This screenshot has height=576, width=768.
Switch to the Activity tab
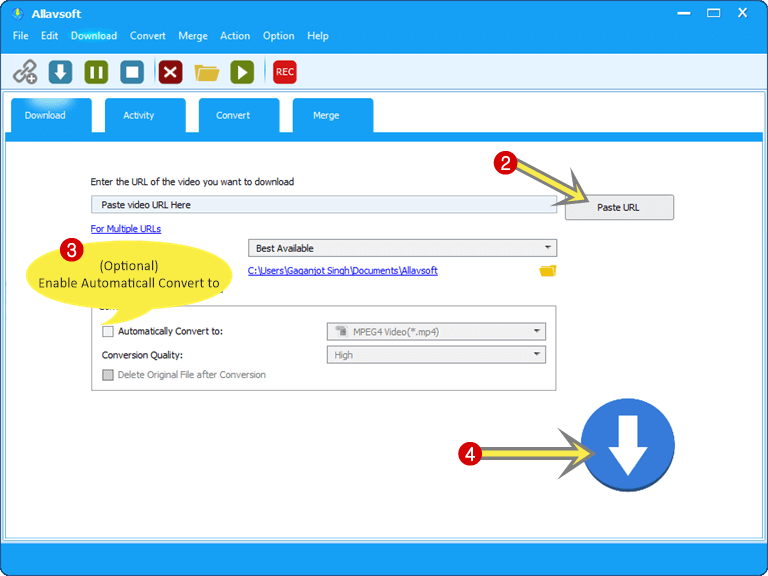click(145, 116)
